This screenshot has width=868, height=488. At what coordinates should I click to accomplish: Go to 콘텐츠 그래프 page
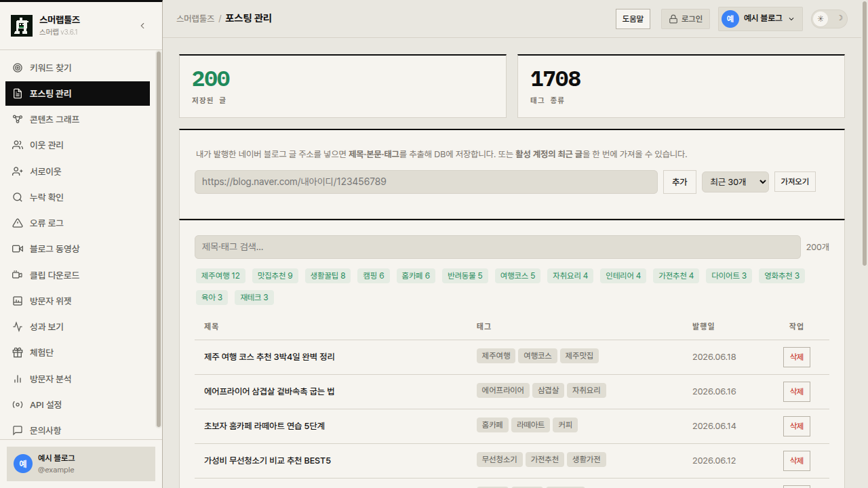tap(77, 119)
